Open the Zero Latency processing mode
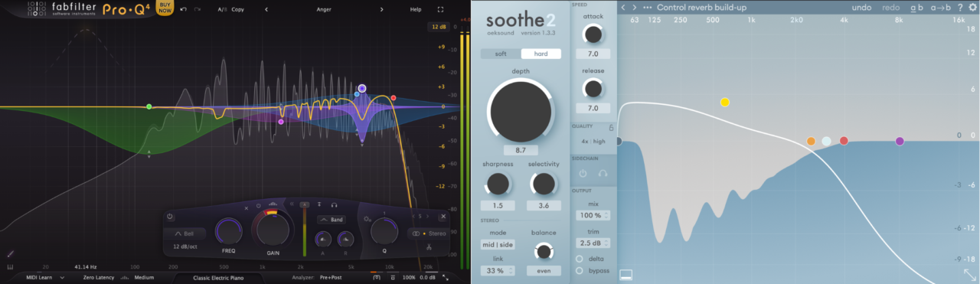980x284 pixels. pyautogui.click(x=99, y=277)
